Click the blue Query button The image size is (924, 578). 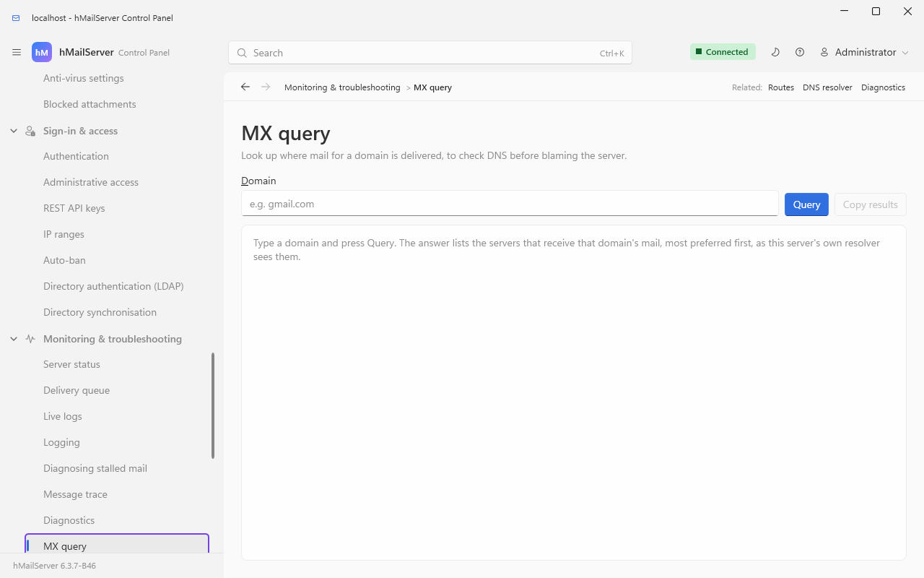[x=806, y=204]
